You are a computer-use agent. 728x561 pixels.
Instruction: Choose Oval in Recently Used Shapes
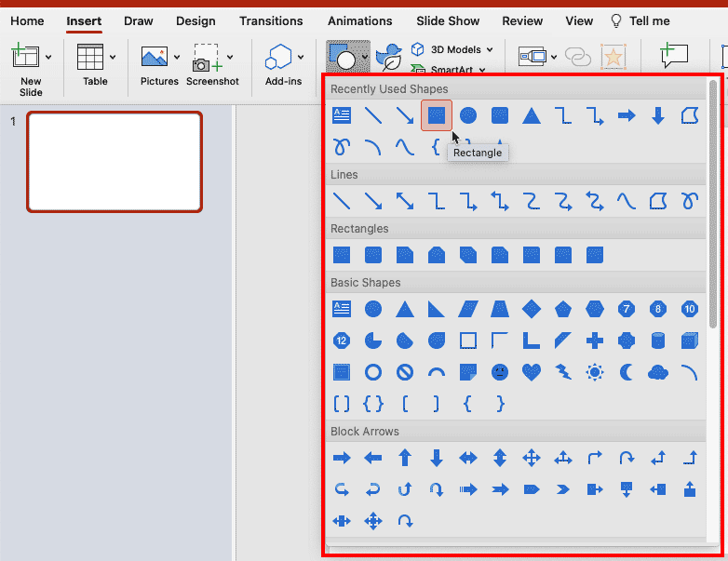[468, 115]
